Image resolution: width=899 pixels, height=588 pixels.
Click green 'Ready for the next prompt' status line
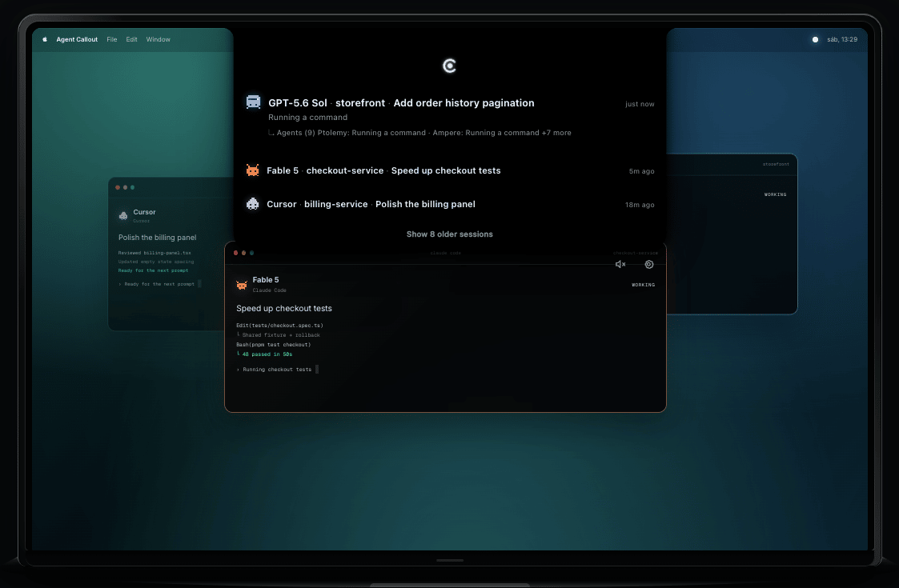pyautogui.click(x=153, y=270)
